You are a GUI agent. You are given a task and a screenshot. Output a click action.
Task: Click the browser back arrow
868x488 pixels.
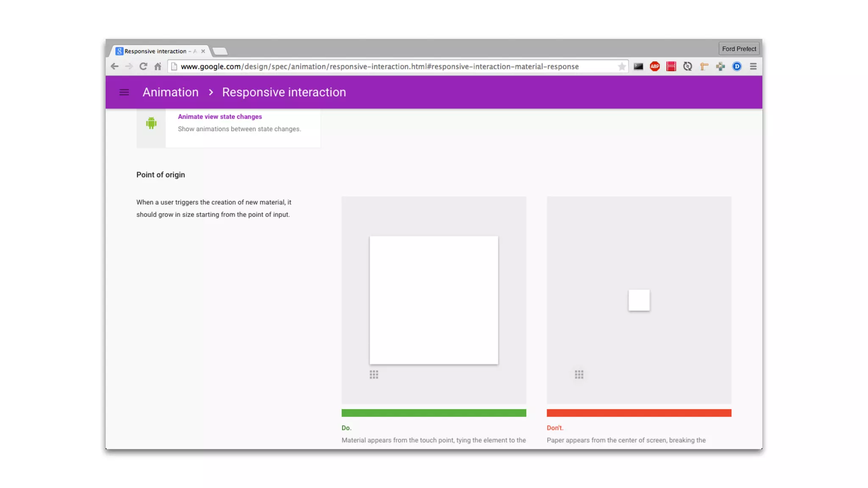pos(114,67)
